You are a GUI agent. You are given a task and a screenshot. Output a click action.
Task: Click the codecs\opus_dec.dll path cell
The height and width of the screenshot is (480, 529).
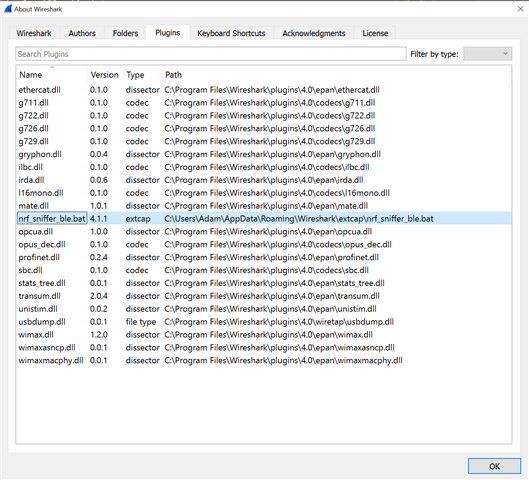pos(278,244)
